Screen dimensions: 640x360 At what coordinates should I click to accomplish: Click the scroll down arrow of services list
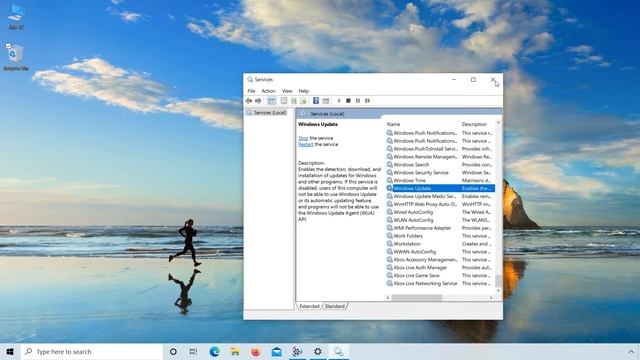point(498,291)
